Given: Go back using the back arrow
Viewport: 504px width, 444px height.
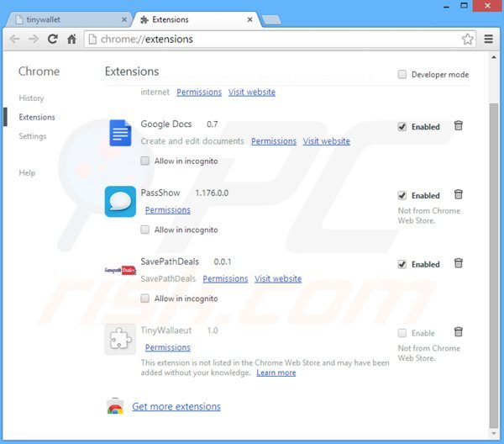Looking at the screenshot, I should [15, 40].
